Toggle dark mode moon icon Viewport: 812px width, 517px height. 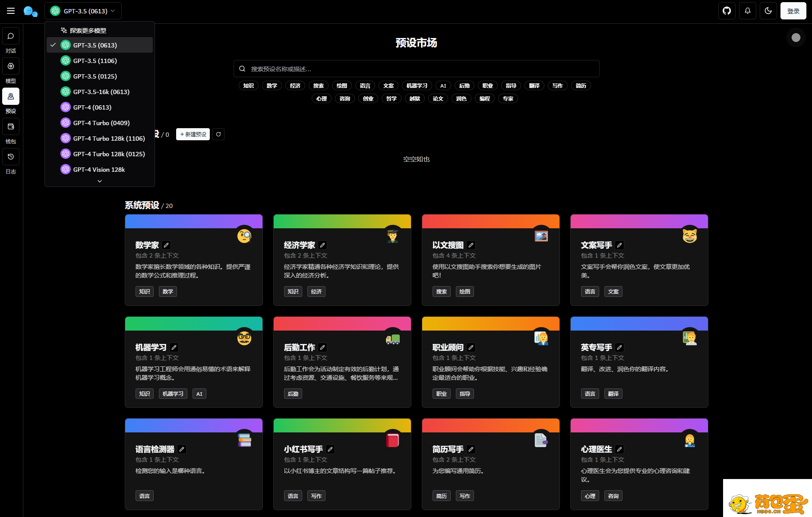pyautogui.click(x=768, y=11)
